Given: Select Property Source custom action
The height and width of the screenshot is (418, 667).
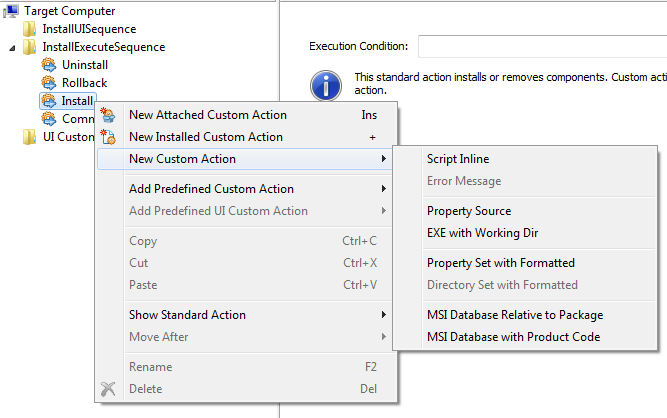Looking at the screenshot, I should pyautogui.click(x=469, y=211).
